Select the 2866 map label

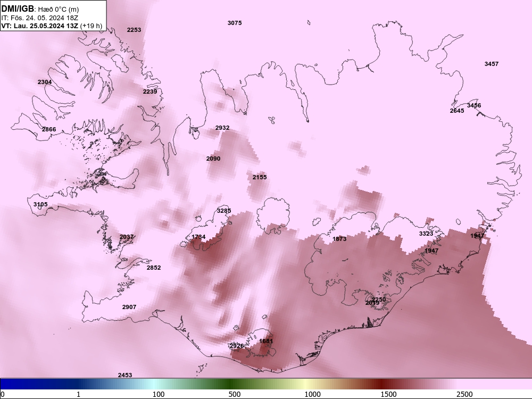coord(49,129)
